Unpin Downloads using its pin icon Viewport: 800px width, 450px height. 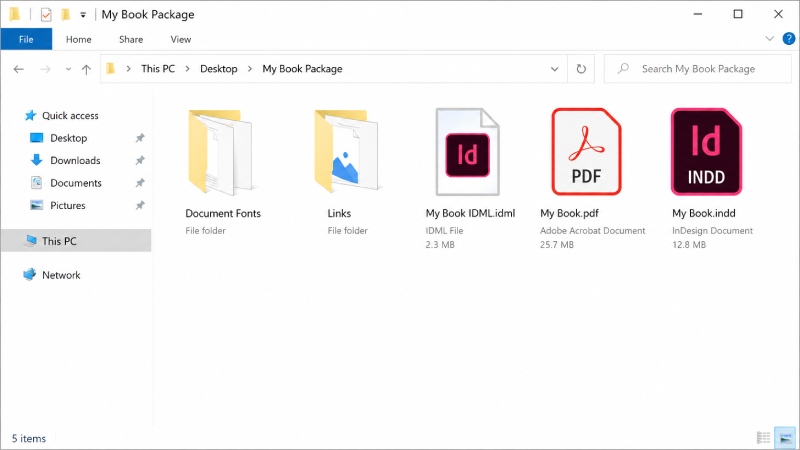(x=139, y=161)
